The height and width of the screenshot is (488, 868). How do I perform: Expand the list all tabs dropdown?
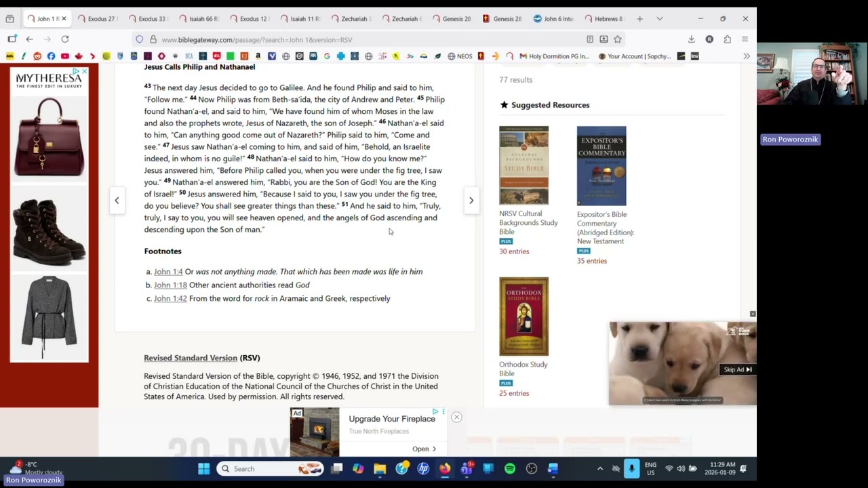pyautogui.click(x=659, y=19)
